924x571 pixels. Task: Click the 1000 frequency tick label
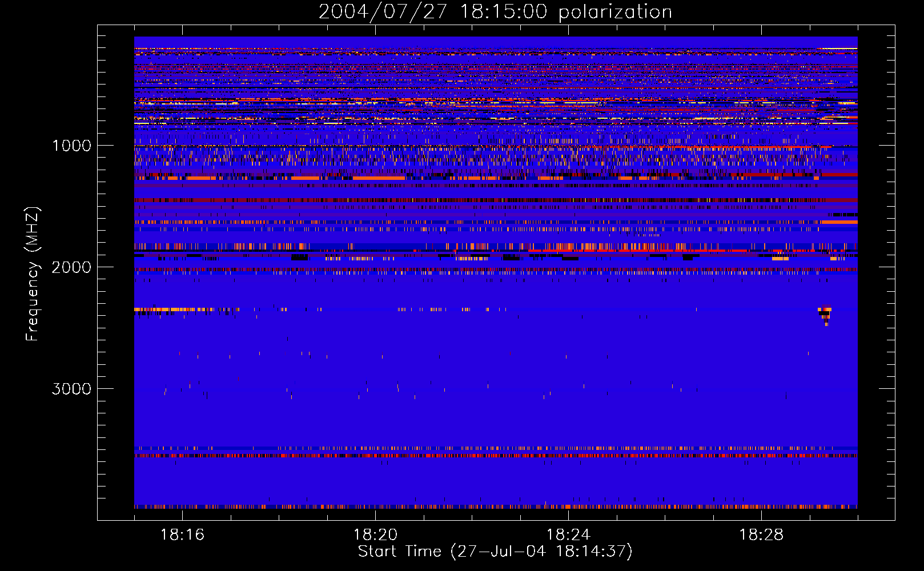click(x=72, y=145)
